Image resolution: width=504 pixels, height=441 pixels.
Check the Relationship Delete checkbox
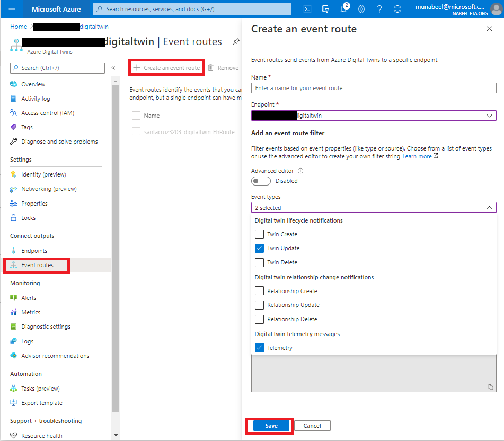pyautogui.click(x=259, y=319)
